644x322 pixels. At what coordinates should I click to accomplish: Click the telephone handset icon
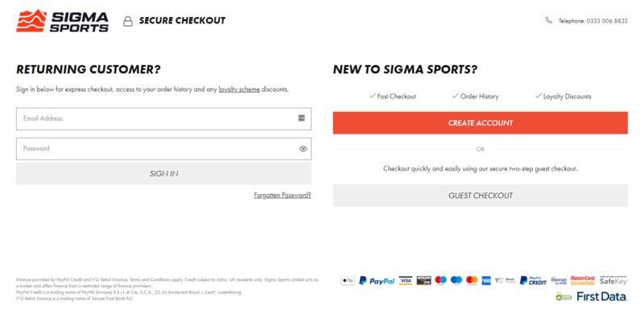point(549,21)
